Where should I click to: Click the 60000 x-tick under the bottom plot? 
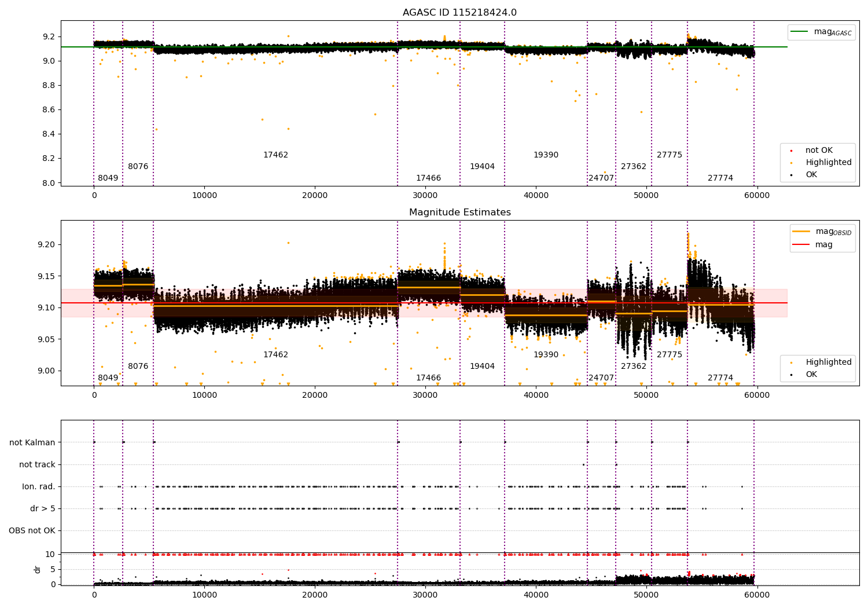click(x=757, y=595)
